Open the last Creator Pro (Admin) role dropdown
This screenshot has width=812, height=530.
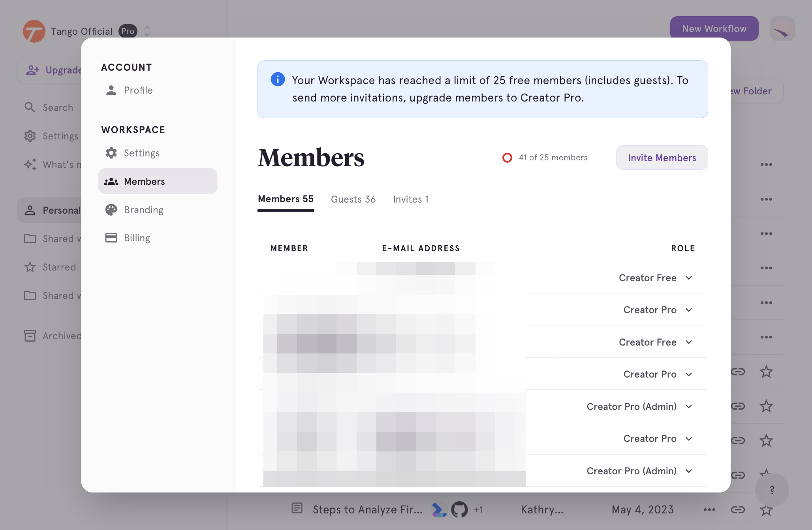click(639, 471)
